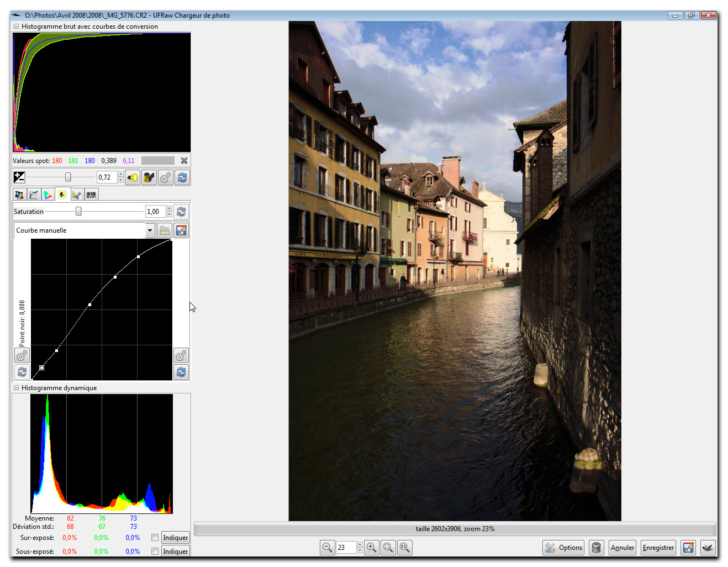The image size is (728, 567).
Task: Click the exposure value field 0,72
Action: (x=107, y=177)
